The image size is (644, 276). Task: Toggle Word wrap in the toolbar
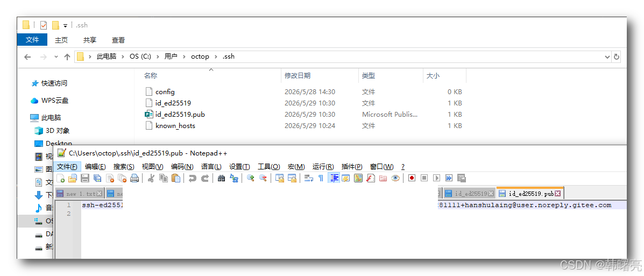[309, 178]
